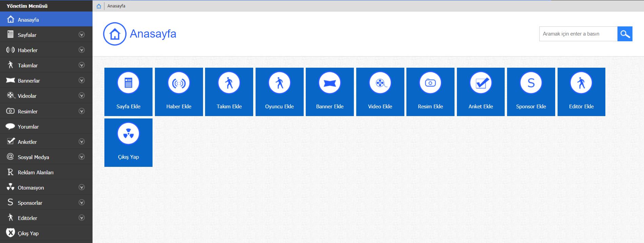Image resolution: width=644 pixels, height=243 pixels.
Task: Expand the Haberler submenu arrow
Action: click(82, 50)
